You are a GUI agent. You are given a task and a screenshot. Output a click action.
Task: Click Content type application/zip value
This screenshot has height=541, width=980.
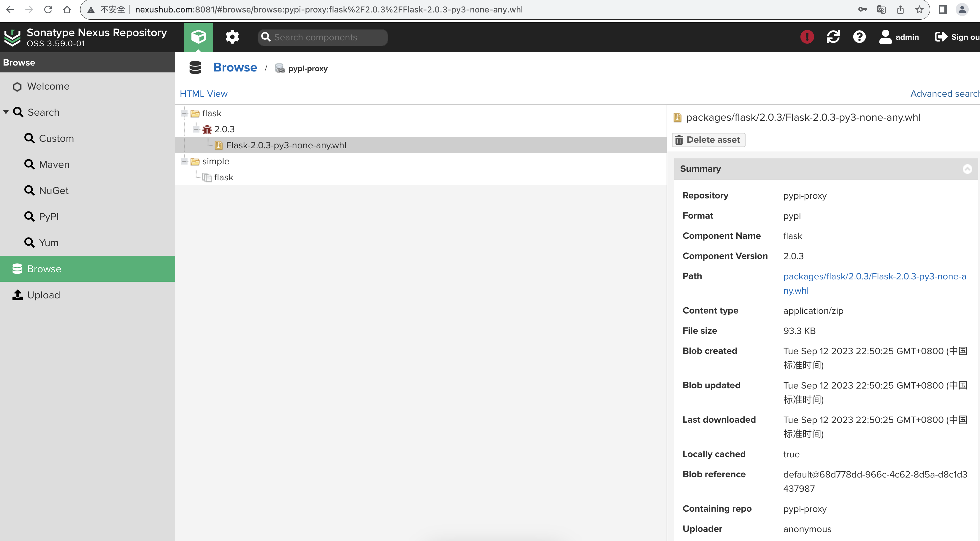tap(813, 311)
